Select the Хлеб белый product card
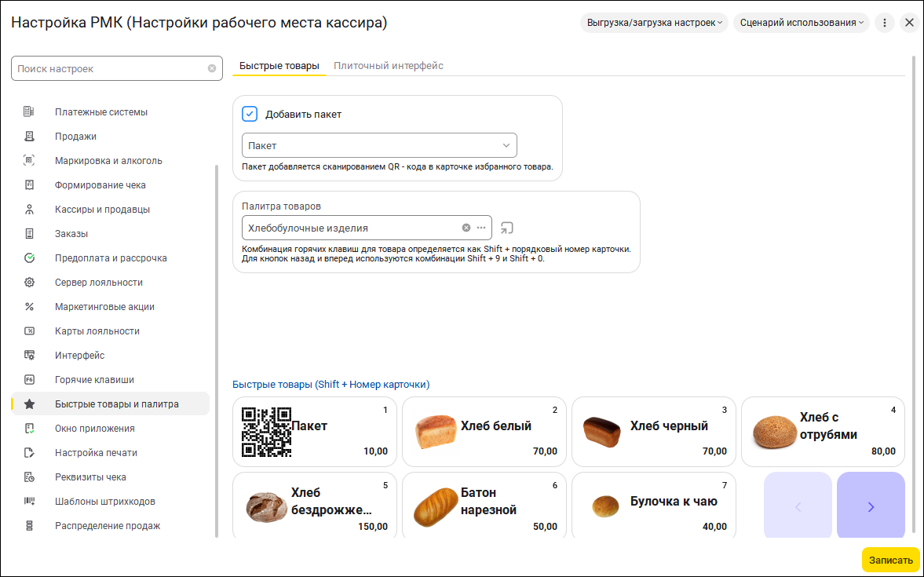This screenshot has width=924, height=577. coord(486,432)
